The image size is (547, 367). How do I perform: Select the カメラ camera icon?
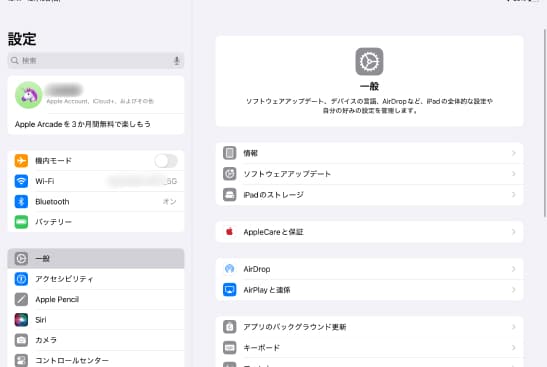(21, 340)
